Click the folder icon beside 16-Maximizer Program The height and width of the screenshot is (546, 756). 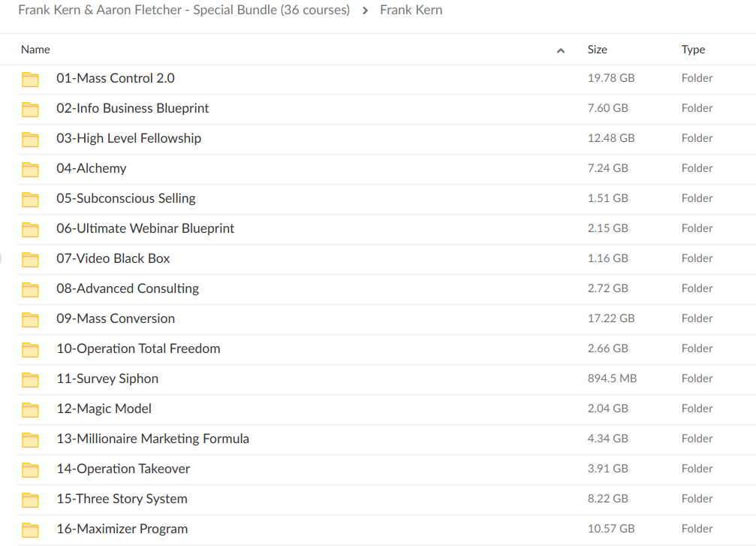point(30,529)
